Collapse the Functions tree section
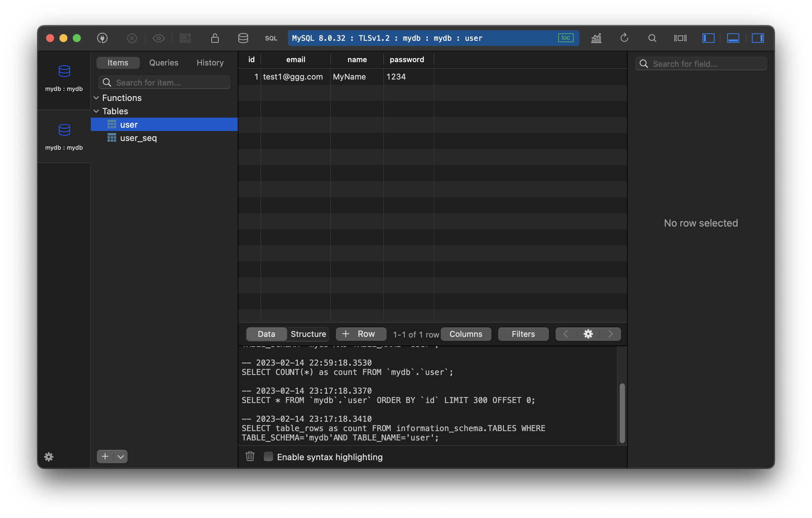 click(96, 98)
